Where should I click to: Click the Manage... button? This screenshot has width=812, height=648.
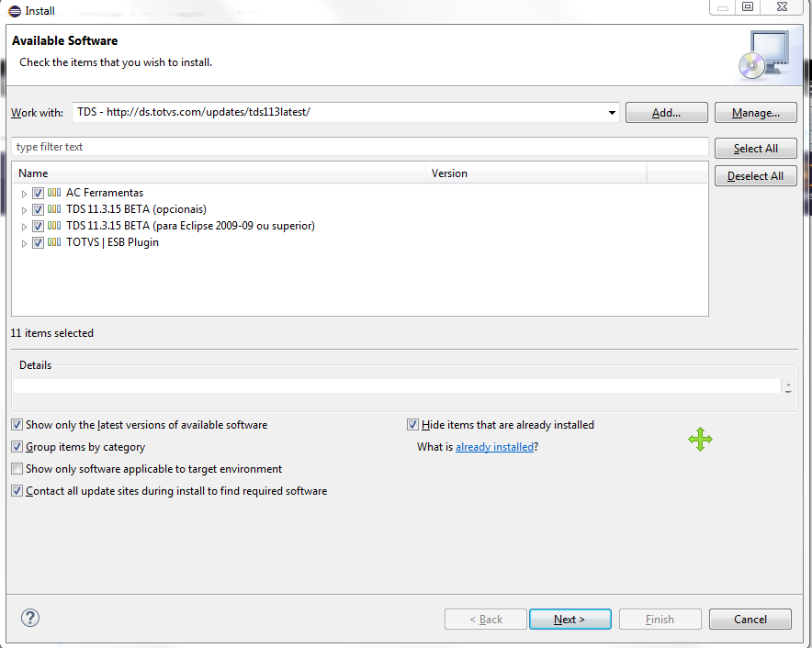[756, 112]
